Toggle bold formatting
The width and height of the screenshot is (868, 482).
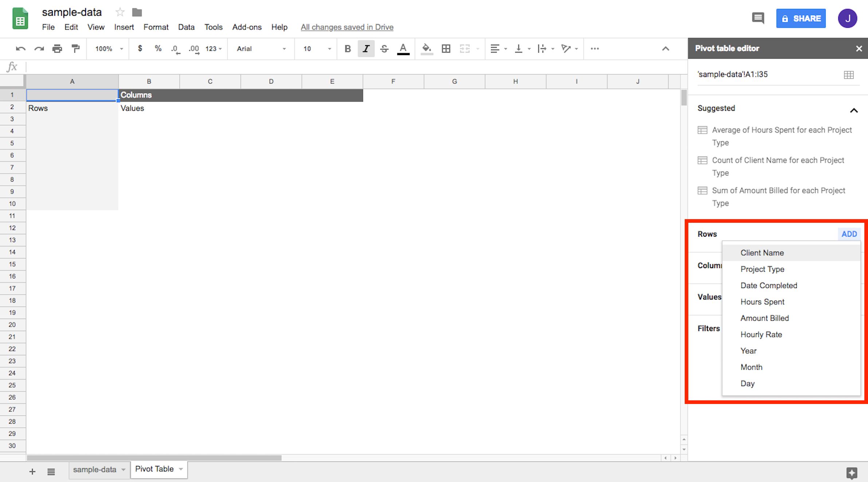pyautogui.click(x=348, y=48)
